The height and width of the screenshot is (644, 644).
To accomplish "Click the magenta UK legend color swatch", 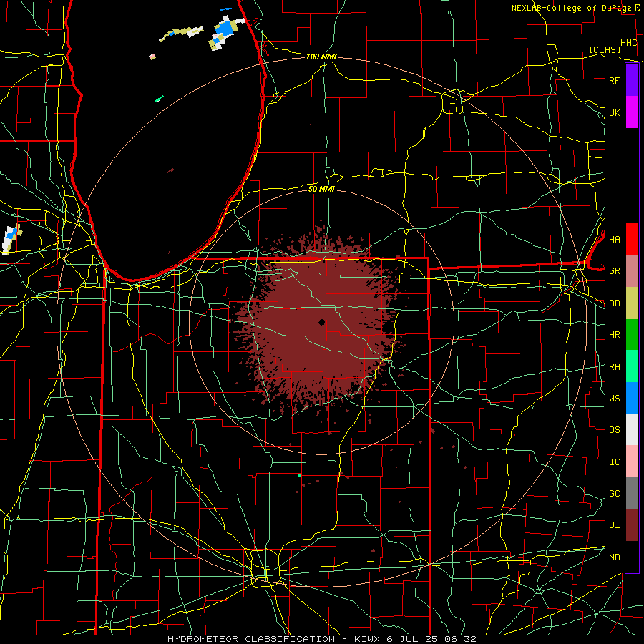I will pyautogui.click(x=632, y=112).
